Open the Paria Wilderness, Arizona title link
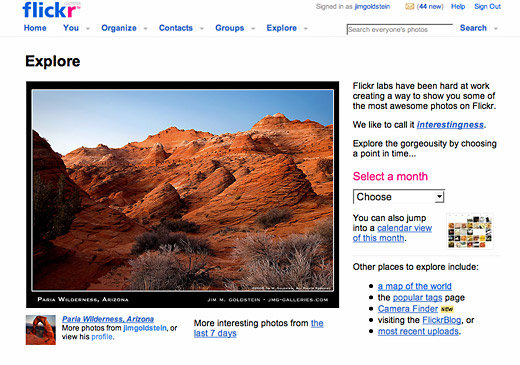The width and height of the screenshot is (520, 365). [x=108, y=319]
